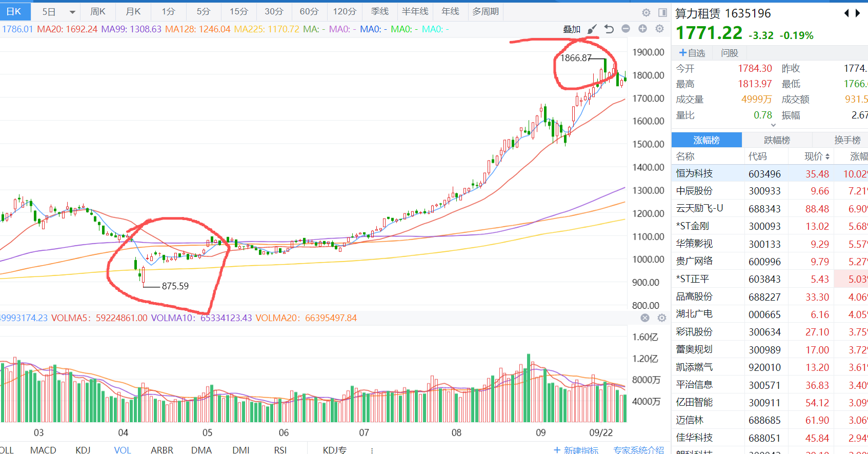Image resolution: width=868 pixels, height=454 pixels.
Task: Click the undo arrow icon
Action: pyautogui.click(x=609, y=29)
